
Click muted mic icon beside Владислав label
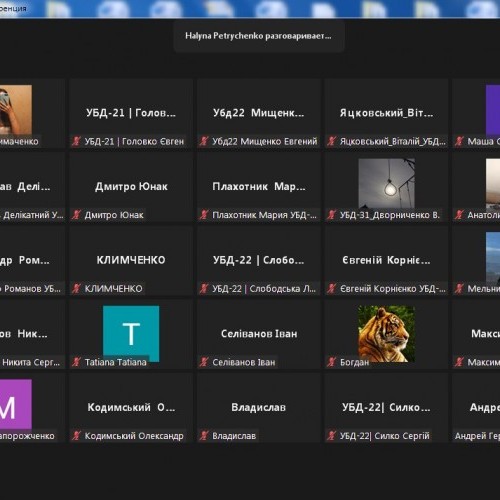click(204, 436)
